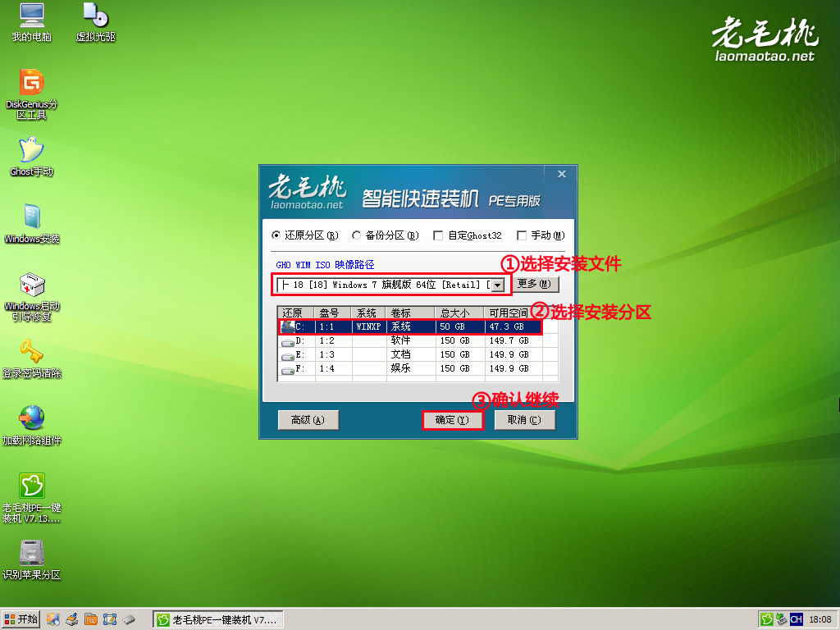Open the 我的电脑 desktop icon
The width and height of the screenshot is (840, 630).
tap(32, 22)
